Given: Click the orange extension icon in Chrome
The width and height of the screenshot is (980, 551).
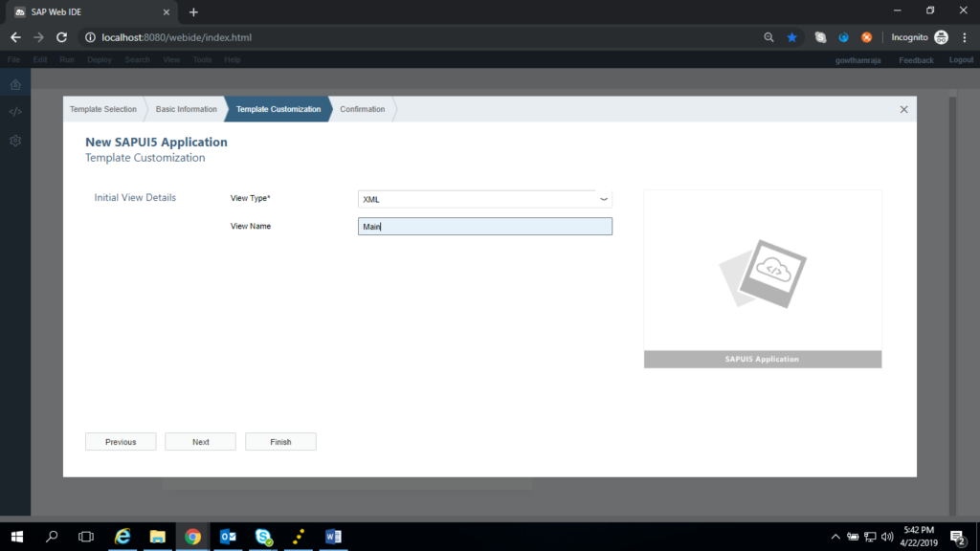Looking at the screenshot, I should click(866, 37).
